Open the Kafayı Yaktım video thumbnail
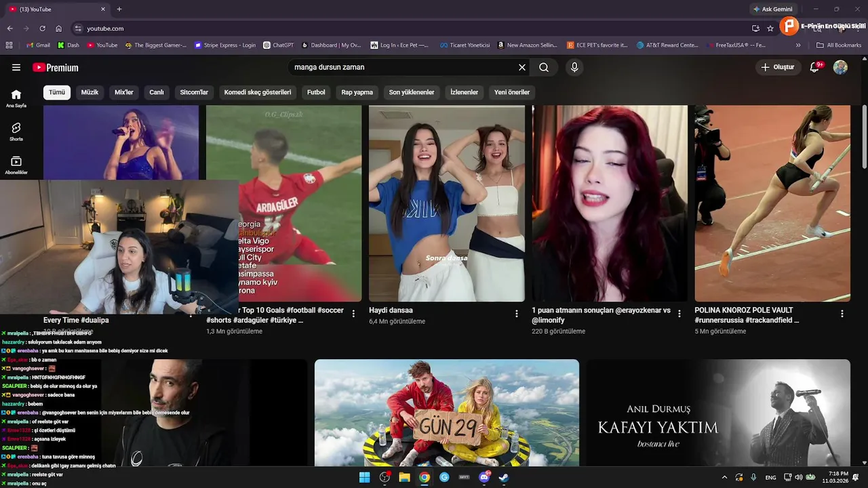Image resolution: width=868 pixels, height=488 pixels. (718, 413)
